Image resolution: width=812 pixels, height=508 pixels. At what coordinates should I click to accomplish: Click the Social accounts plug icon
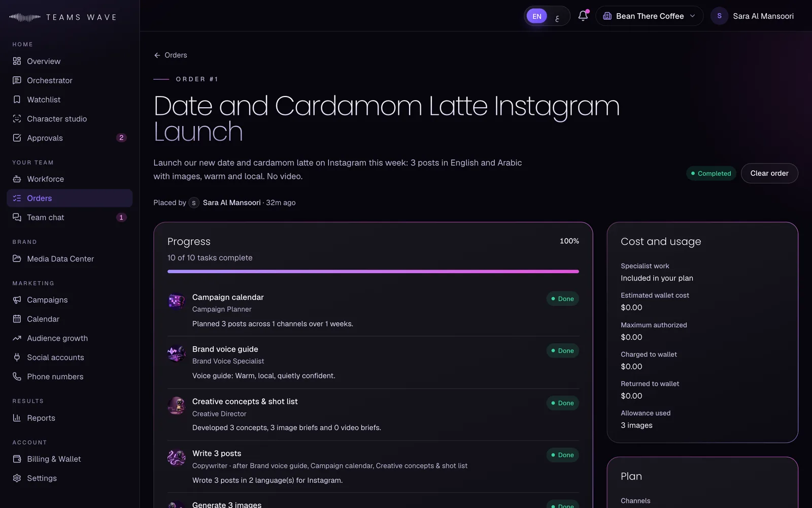pos(17,357)
